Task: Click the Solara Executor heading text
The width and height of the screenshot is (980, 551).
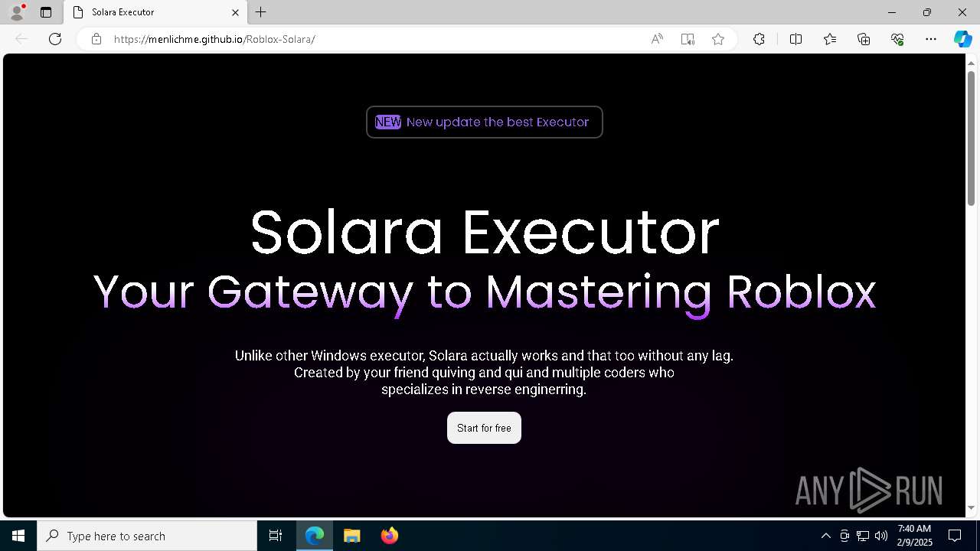Action: coord(485,231)
